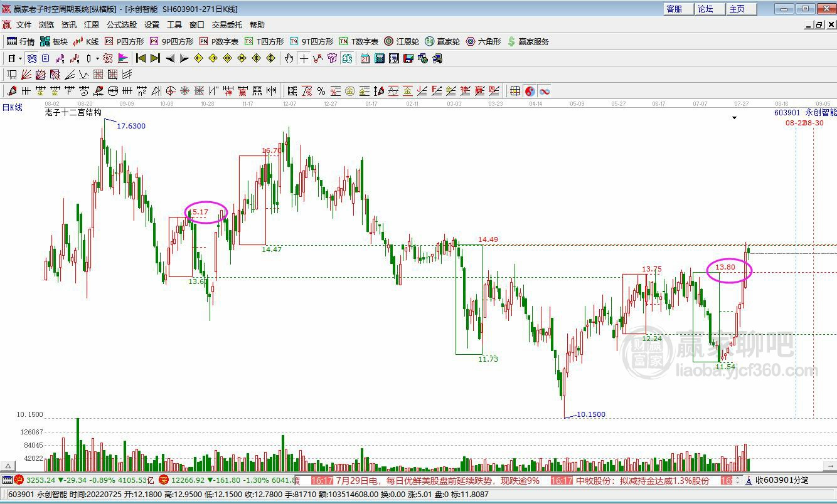This screenshot has width=837, height=504.
Task: Open the calendar icon showing 21
Action: click(x=365, y=58)
